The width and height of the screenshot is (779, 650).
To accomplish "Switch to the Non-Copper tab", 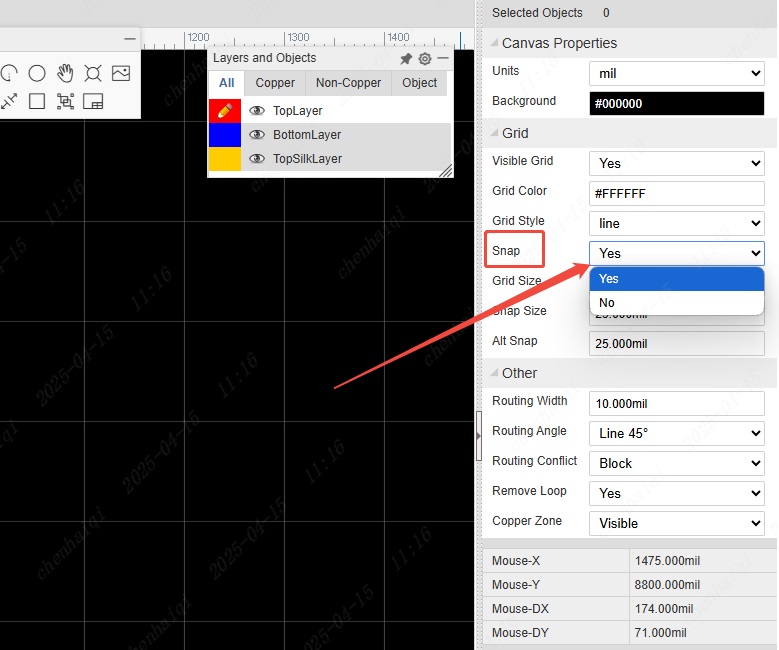I will click(x=348, y=83).
